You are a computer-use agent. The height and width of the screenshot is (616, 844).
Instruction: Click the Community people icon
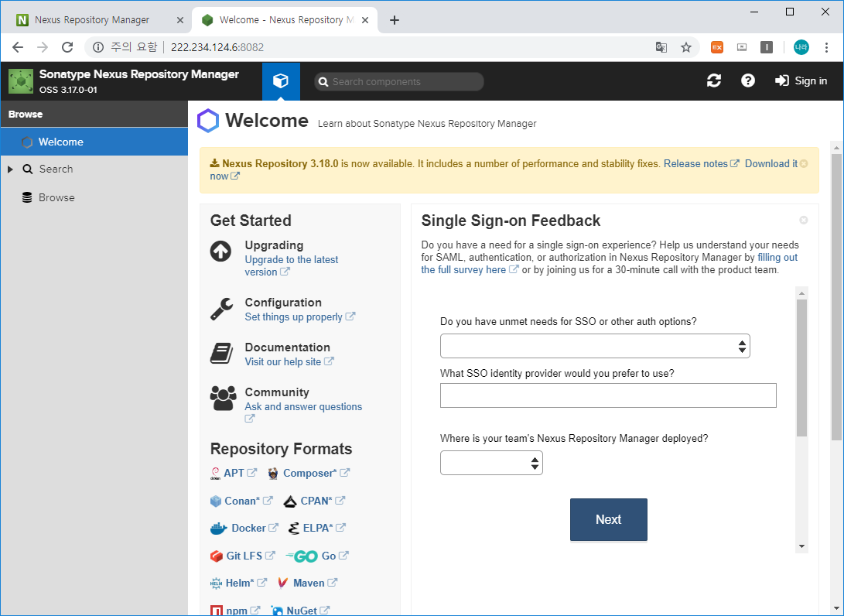[223, 398]
